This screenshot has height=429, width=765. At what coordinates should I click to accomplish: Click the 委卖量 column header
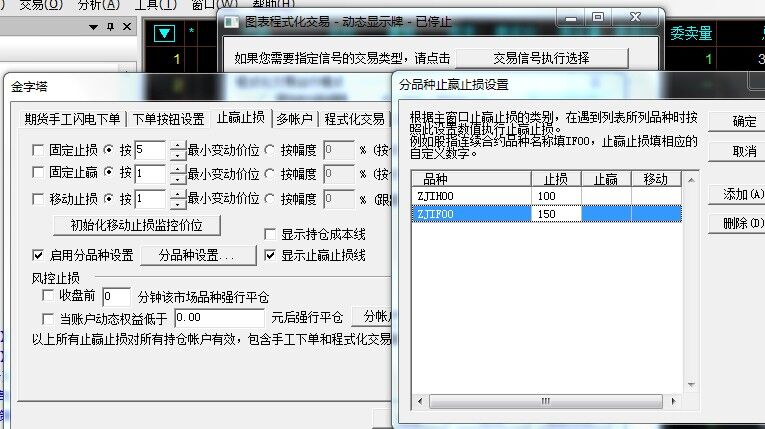coord(691,33)
